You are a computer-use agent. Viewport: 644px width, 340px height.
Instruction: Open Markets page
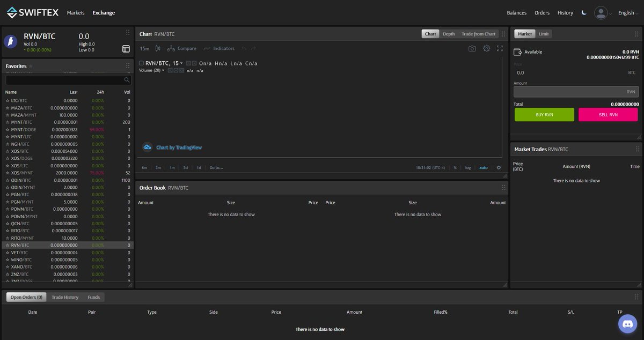tap(76, 13)
